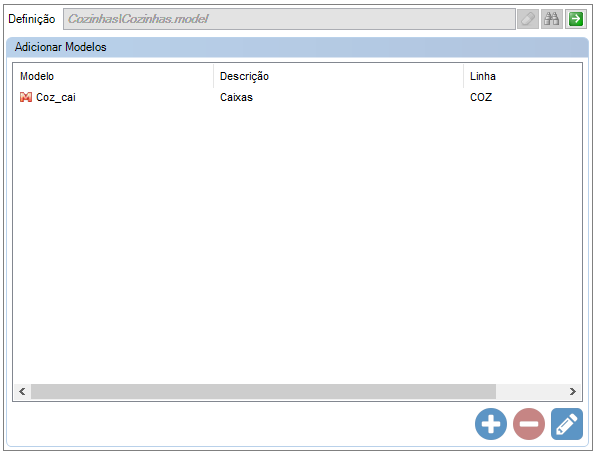Viewport: 596px width, 454px height.
Task: Click the COZ line cell
Action: pos(481,97)
